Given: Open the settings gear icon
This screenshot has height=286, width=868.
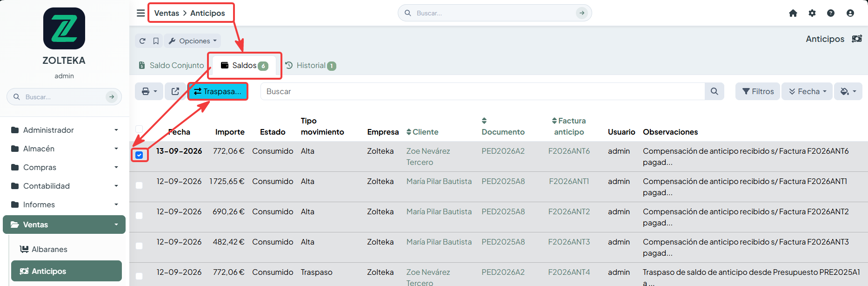Looking at the screenshot, I should click(812, 13).
